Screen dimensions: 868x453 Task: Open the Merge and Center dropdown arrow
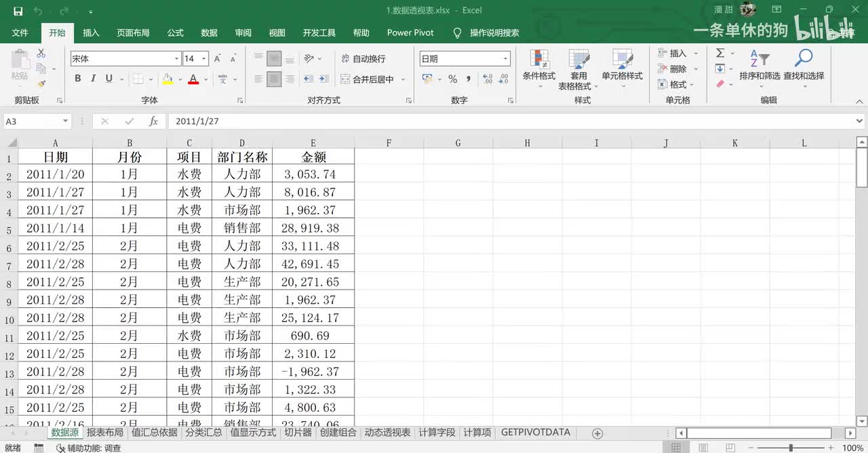pos(403,79)
